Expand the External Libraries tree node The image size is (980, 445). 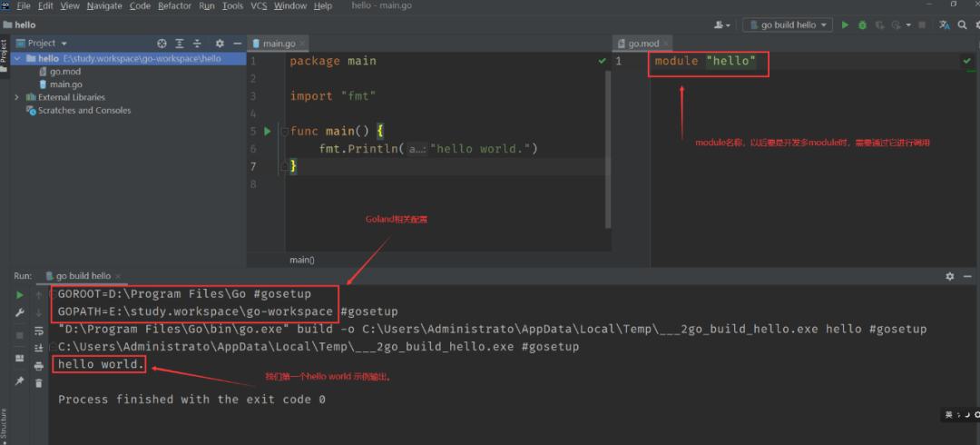[x=16, y=97]
